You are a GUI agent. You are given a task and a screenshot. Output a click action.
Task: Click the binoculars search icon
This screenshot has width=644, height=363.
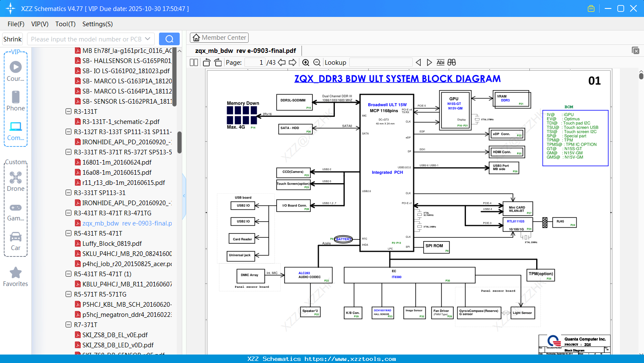(x=452, y=63)
